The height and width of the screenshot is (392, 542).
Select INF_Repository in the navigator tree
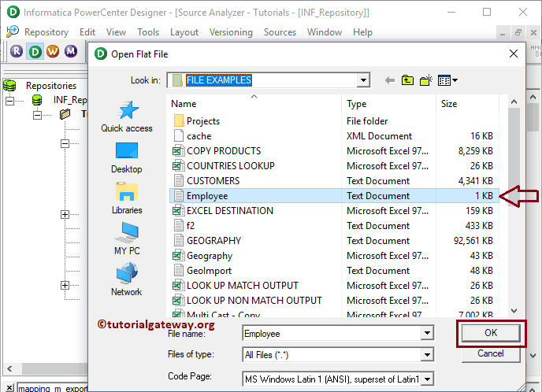point(70,100)
